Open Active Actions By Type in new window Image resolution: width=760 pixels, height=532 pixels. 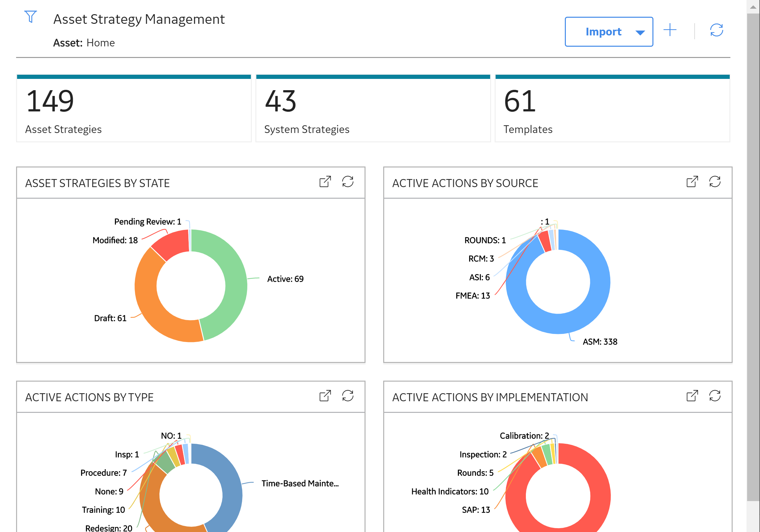tap(325, 395)
